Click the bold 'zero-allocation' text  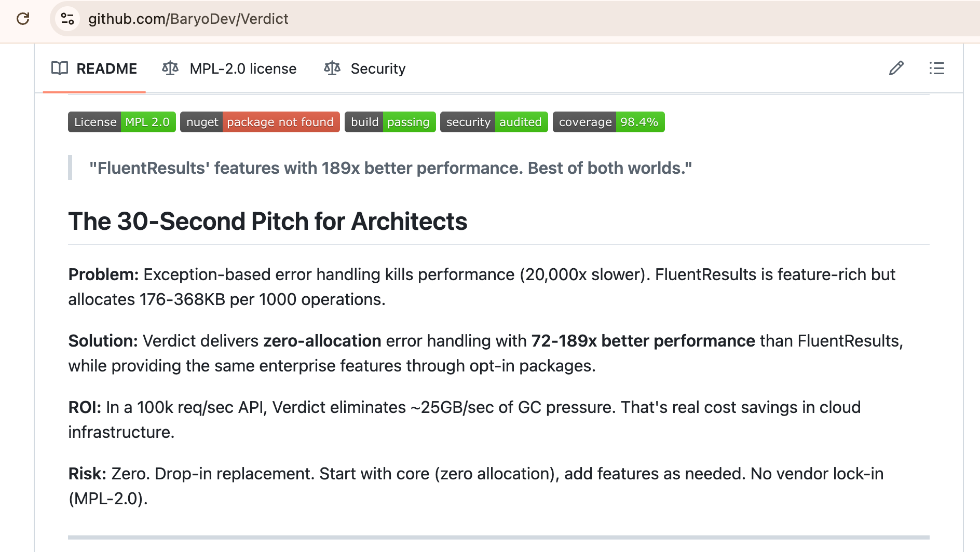322,341
